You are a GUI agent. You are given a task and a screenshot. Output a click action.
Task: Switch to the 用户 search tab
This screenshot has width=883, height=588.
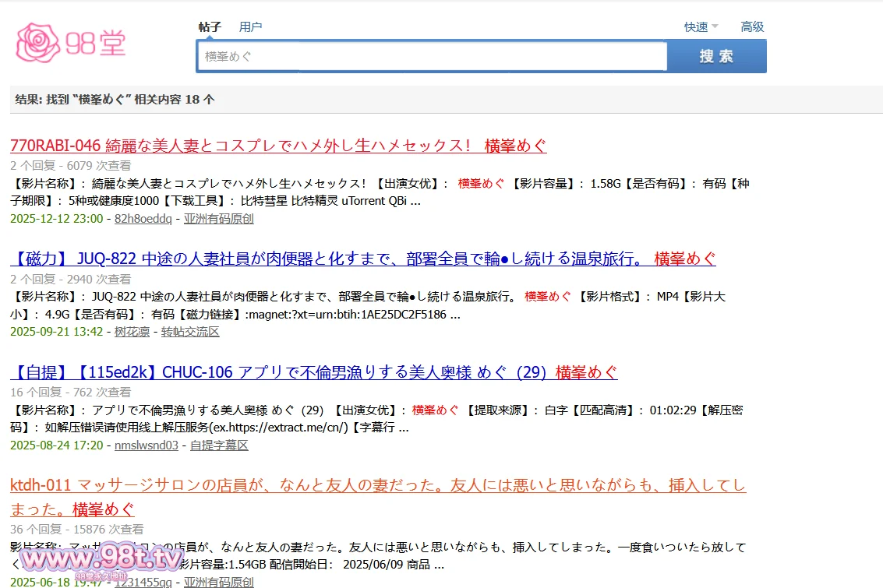click(250, 27)
